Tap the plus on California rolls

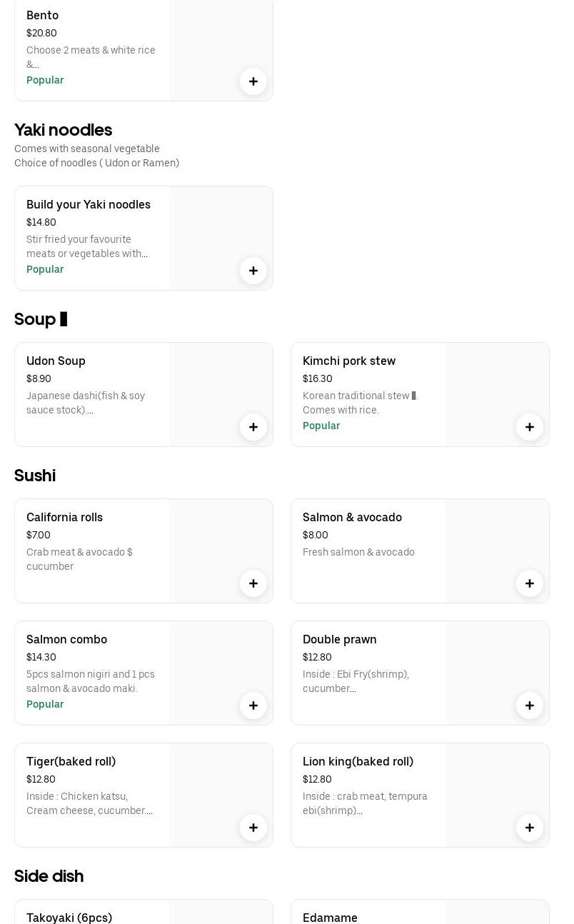(253, 583)
